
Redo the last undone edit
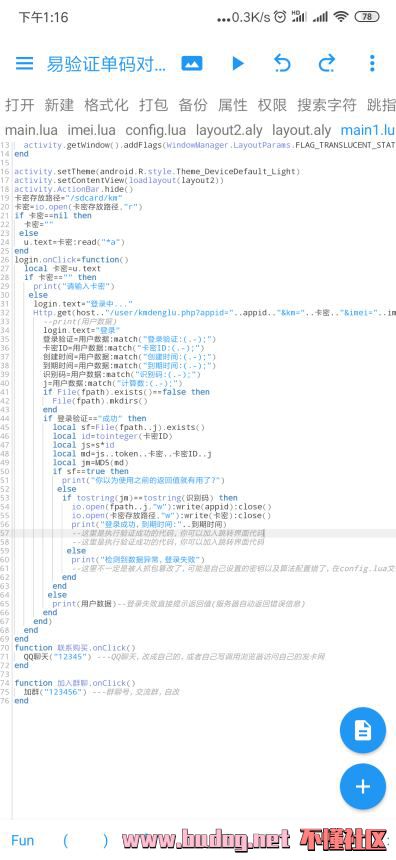pyautogui.click(x=327, y=64)
